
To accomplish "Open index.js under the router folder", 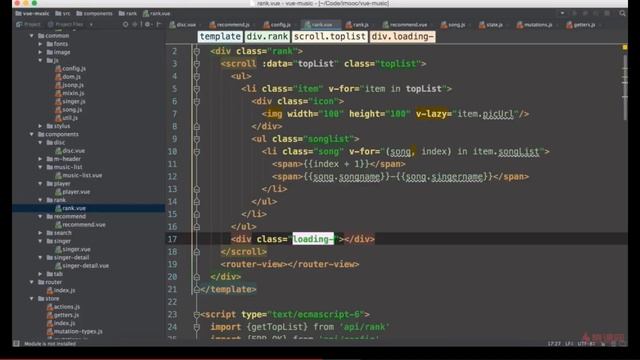I will pyautogui.click(x=60, y=290).
